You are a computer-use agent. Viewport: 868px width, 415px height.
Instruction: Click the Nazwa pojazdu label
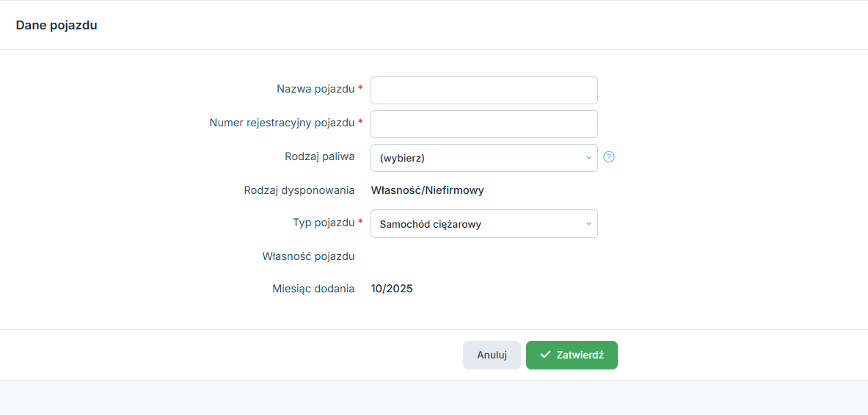click(x=316, y=89)
